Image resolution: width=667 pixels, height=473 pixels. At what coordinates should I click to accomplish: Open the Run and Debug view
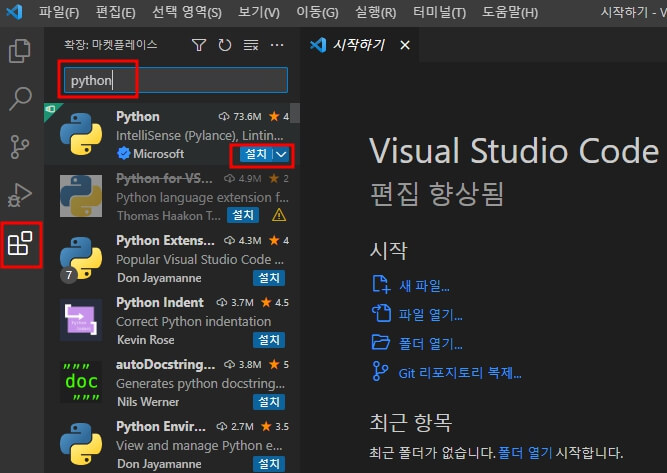(x=20, y=195)
